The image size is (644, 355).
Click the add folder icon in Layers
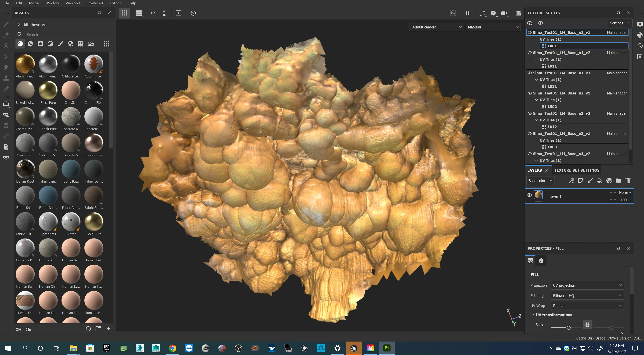[618, 181]
